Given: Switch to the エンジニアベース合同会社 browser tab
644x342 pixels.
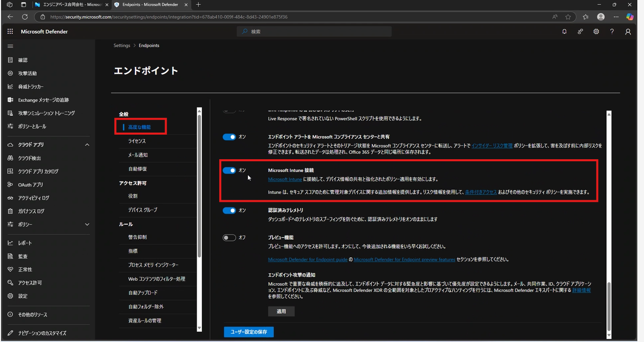Looking at the screenshot, I should click(67, 5).
